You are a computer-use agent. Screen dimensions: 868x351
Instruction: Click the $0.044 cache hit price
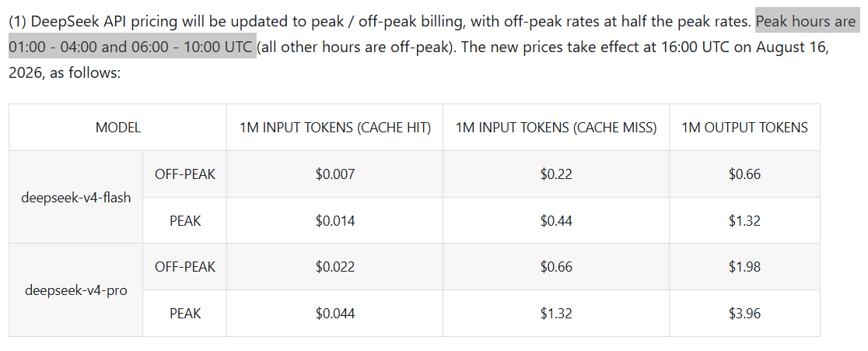tap(335, 314)
